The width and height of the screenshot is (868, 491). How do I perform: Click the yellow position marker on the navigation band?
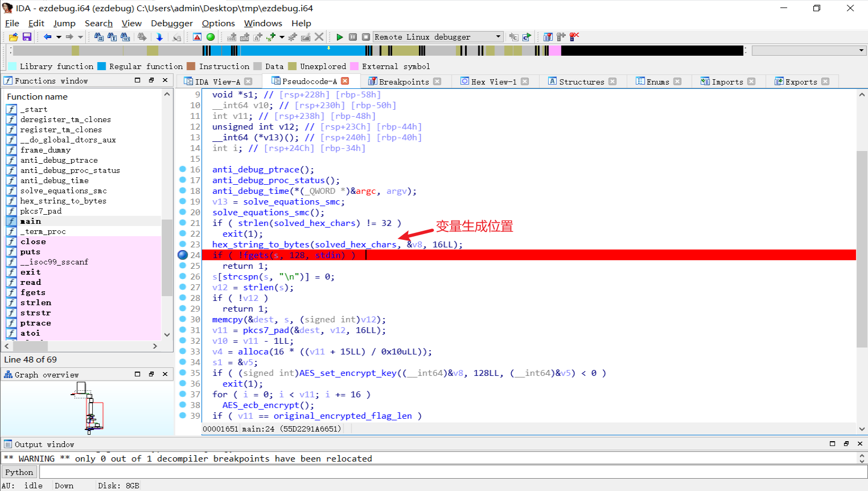pyautogui.click(x=328, y=48)
